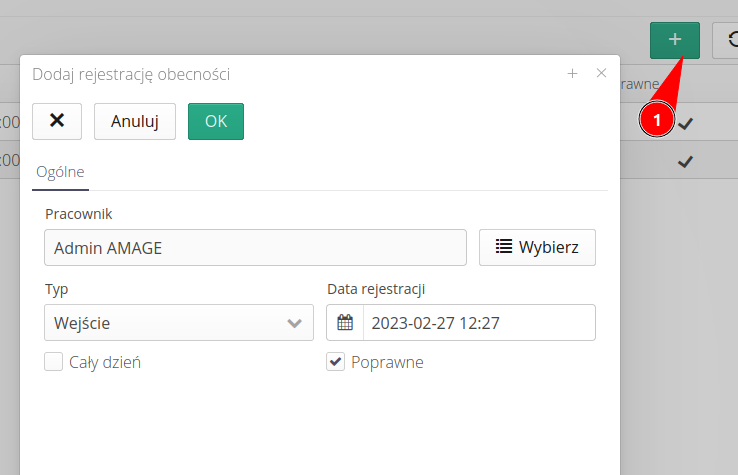
Task: Click the first row's checkmark in the table
Action: point(686,124)
